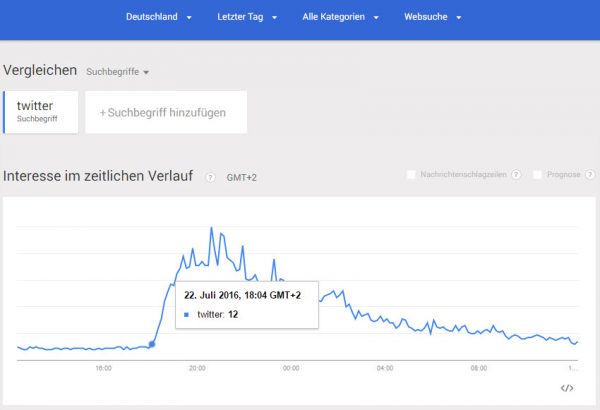Select the twitter search term card
600x410 pixels.
(x=40, y=112)
